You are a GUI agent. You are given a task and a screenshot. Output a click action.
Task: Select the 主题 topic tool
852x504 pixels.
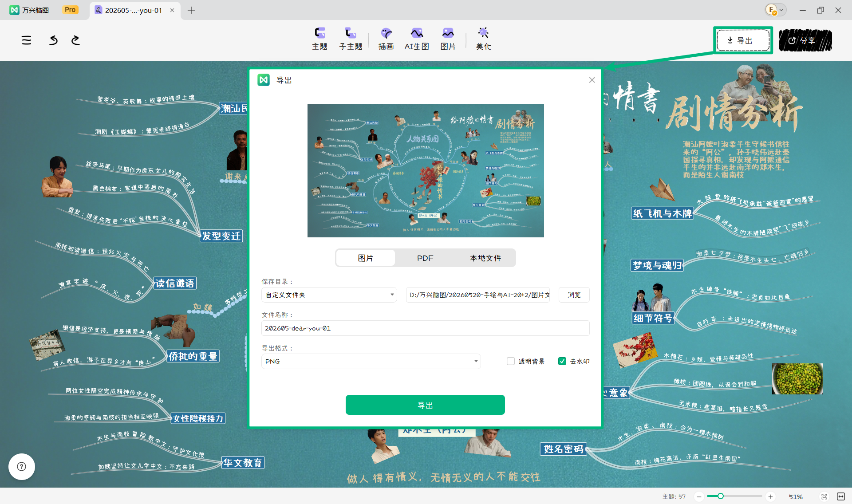pos(319,39)
